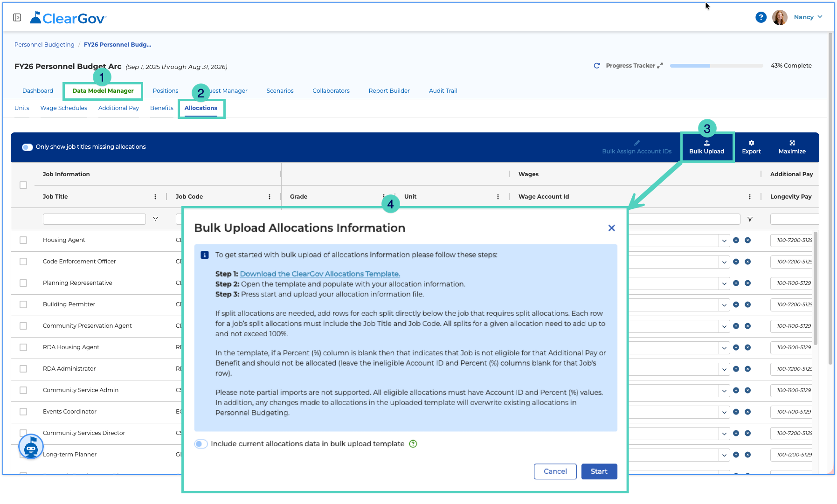Go to the Scenarios tab
837x504 pixels.
click(280, 91)
